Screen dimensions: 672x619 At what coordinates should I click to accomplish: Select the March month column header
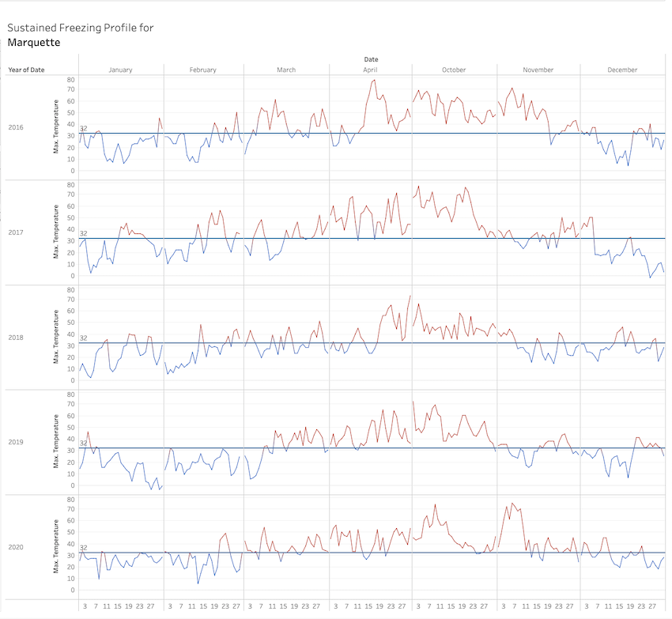pos(286,70)
